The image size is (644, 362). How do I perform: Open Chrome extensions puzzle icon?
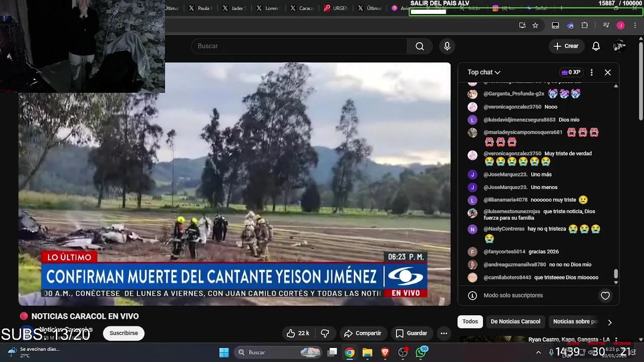pos(585,25)
